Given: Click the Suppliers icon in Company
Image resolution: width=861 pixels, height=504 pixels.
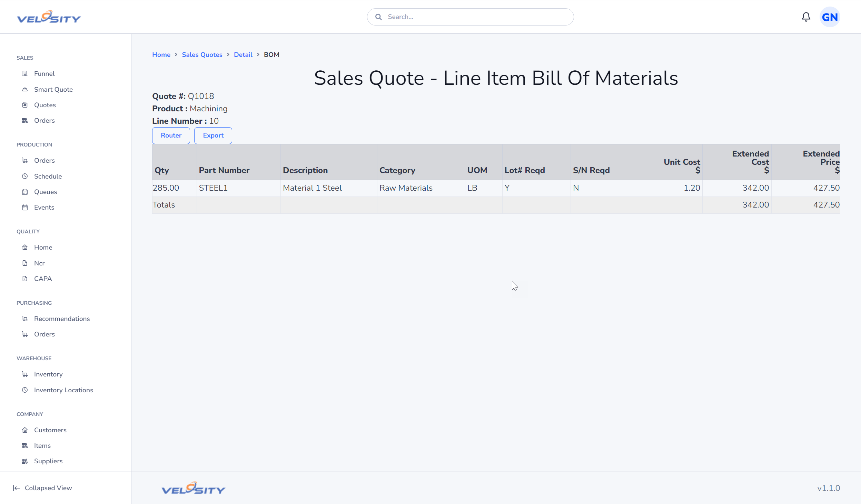Looking at the screenshot, I should 25,461.
